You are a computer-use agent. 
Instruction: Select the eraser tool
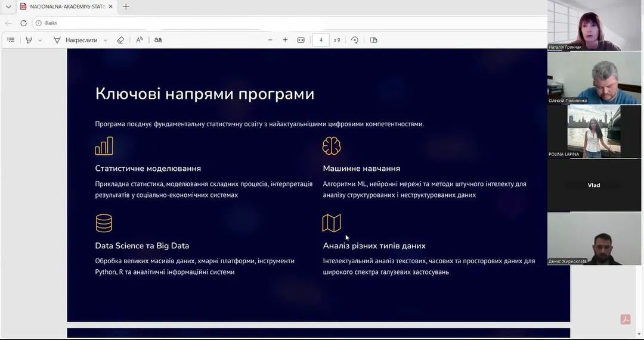(x=120, y=40)
